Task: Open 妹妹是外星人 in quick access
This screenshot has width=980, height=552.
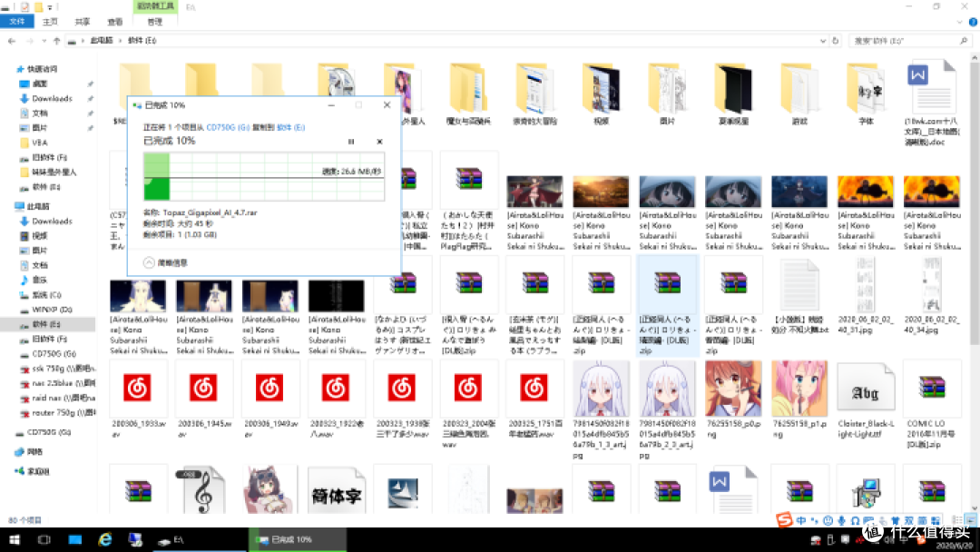Action: (54, 172)
